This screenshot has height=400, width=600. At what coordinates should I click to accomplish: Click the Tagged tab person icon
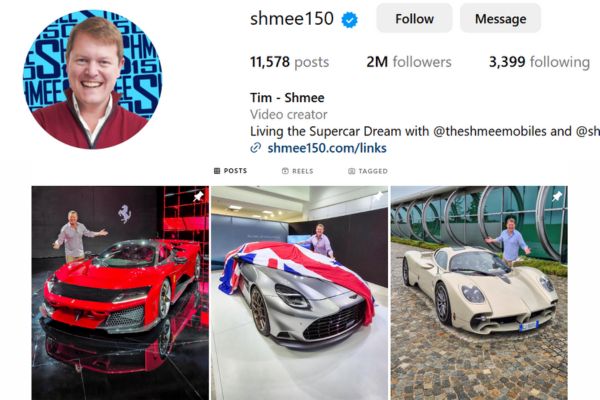tap(352, 171)
